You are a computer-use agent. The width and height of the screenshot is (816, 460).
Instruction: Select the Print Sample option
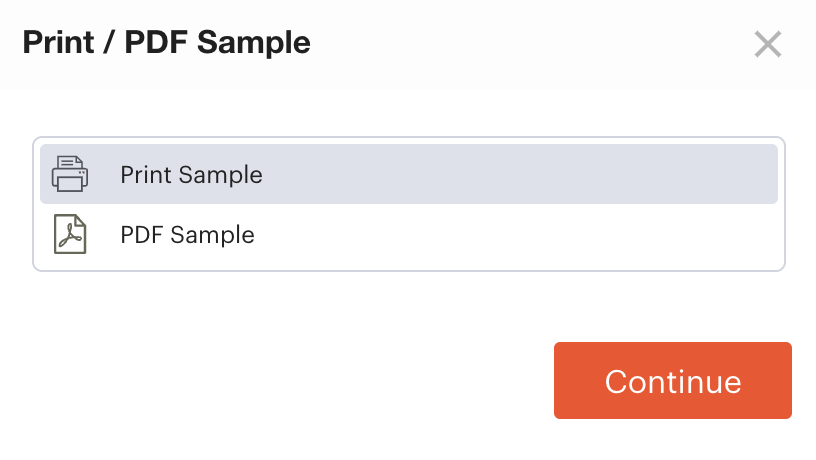pyautogui.click(x=409, y=174)
